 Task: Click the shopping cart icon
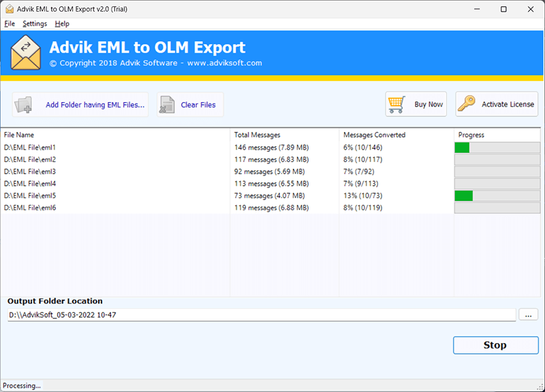(x=396, y=105)
